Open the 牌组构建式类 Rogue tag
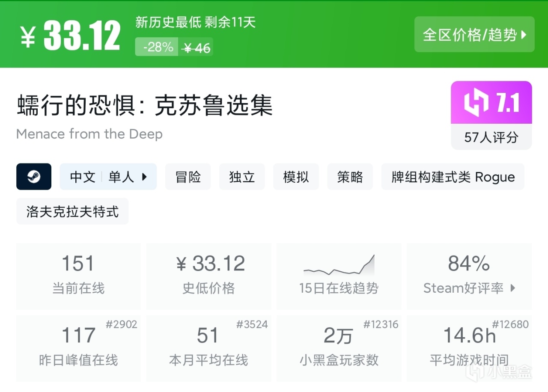 coord(453,176)
